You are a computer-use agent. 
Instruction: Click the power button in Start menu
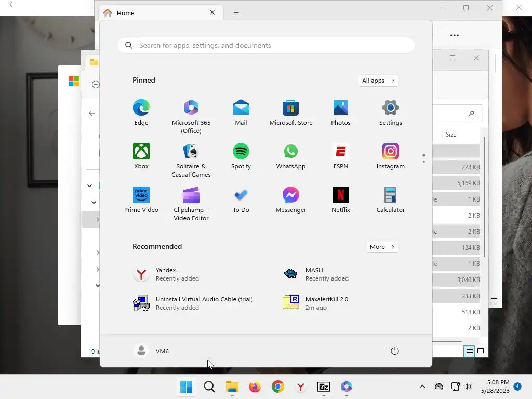pyautogui.click(x=395, y=351)
